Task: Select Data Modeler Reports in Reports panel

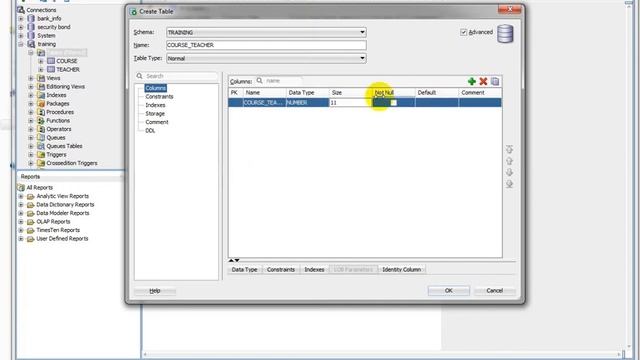Action: 62,213
